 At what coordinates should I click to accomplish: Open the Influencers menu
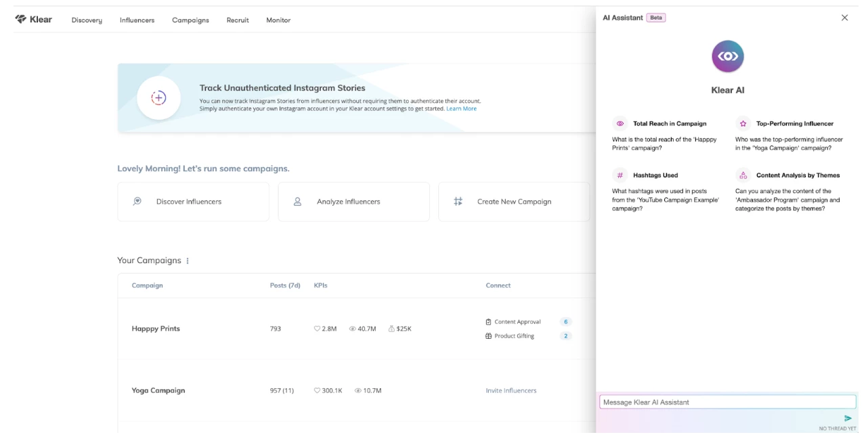[137, 20]
